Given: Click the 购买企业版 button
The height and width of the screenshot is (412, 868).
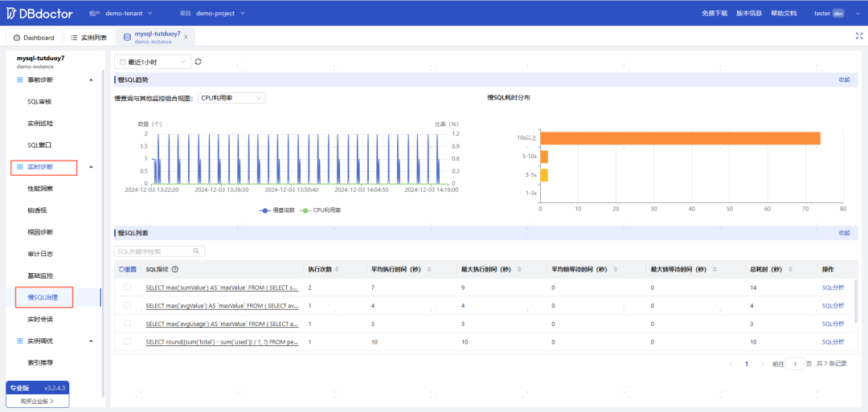Looking at the screenshot, I should coord(38,401).
